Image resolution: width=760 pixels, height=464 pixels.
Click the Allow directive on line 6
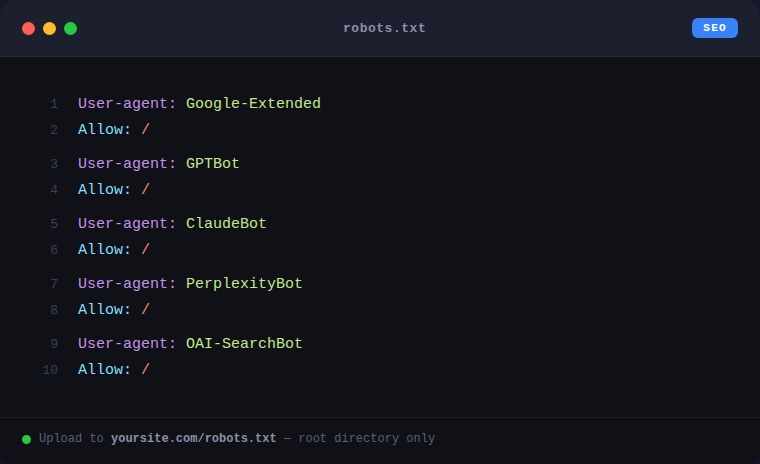coord(104,250)
